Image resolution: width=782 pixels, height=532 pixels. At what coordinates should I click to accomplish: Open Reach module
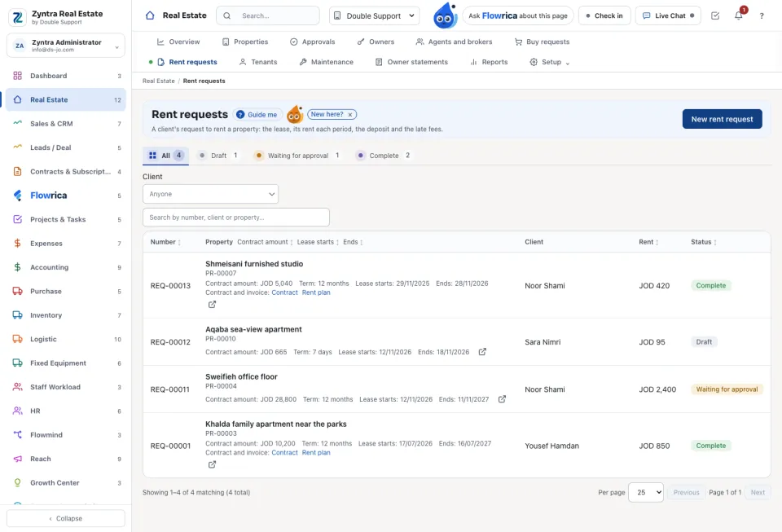(x=66, y=459)
